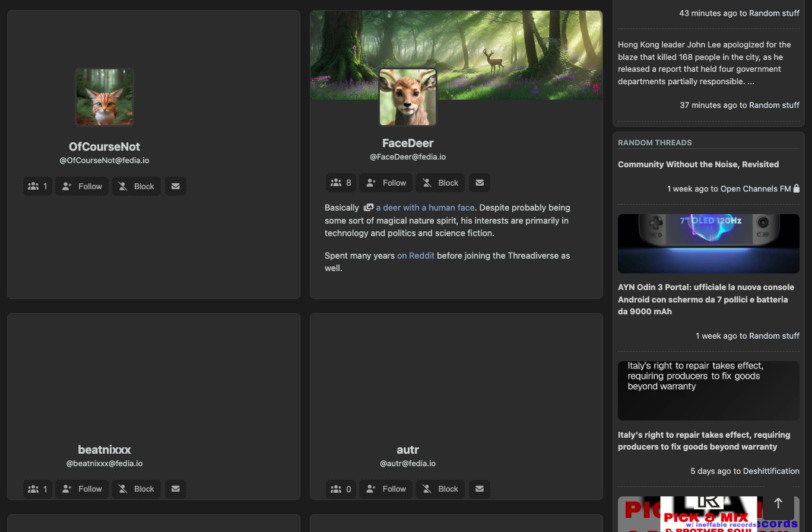Image resolution: width=812 pixels, height=532 pixels.
Task: Open the beatnixxx profile name
Action: pos(104,450)
